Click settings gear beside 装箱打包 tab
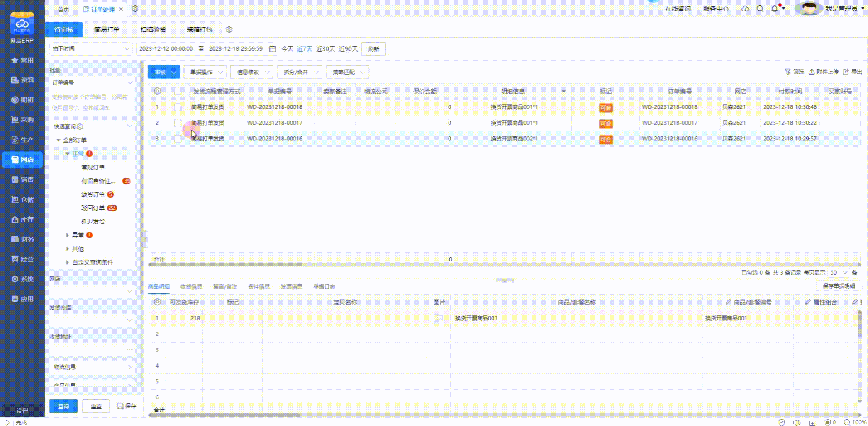Viewport: 868px width, 426px height. pyautogui.click(x=229, y=29)
